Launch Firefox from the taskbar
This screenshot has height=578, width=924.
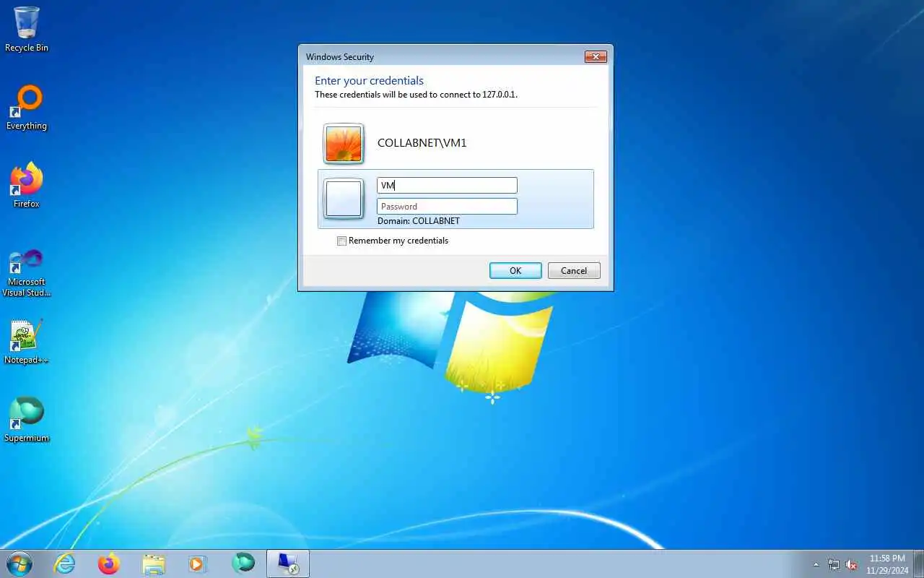click(x=109, y=564)
